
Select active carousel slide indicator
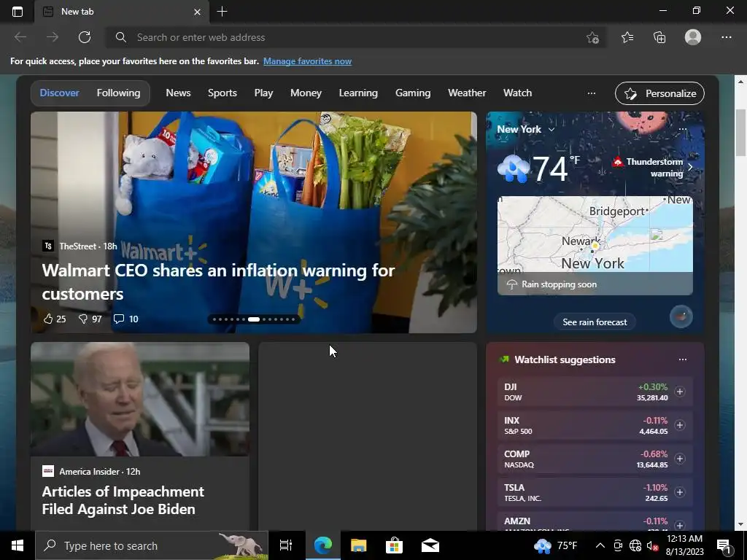coord(254,319)
